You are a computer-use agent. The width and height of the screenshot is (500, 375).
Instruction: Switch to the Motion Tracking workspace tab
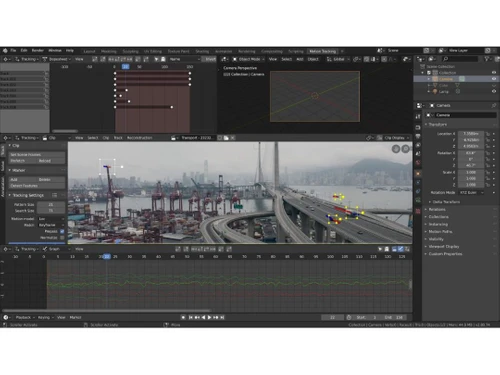pos(322,51)
